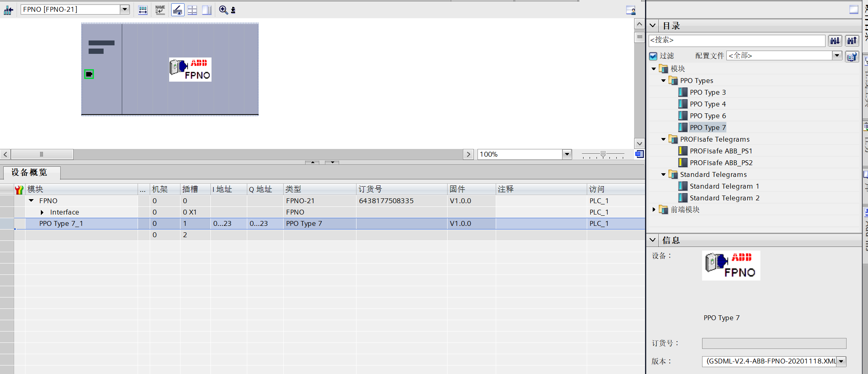
Task: Click the diagnostics icon in table header
Action: click(x=19, y=189)
